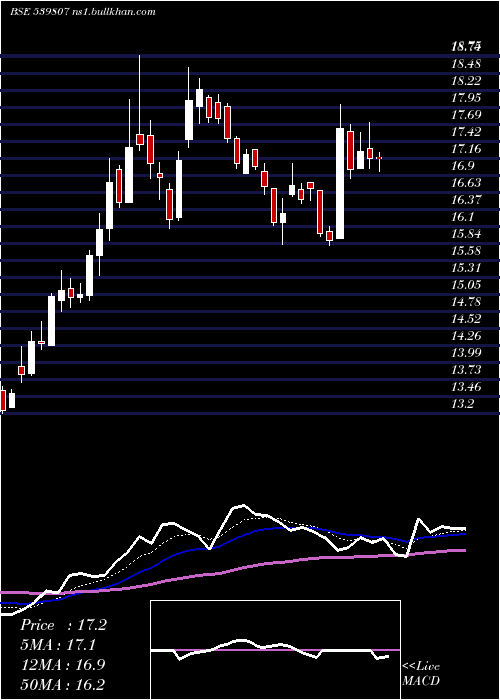Image resolution: width=500 pixels, height=700 pixels.
Task: Click the 15.58 price axis label
Action: 466,250
